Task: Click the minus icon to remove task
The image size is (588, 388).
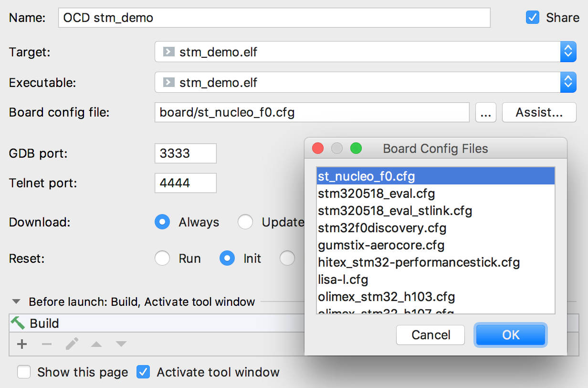Action: coord(47,344)
